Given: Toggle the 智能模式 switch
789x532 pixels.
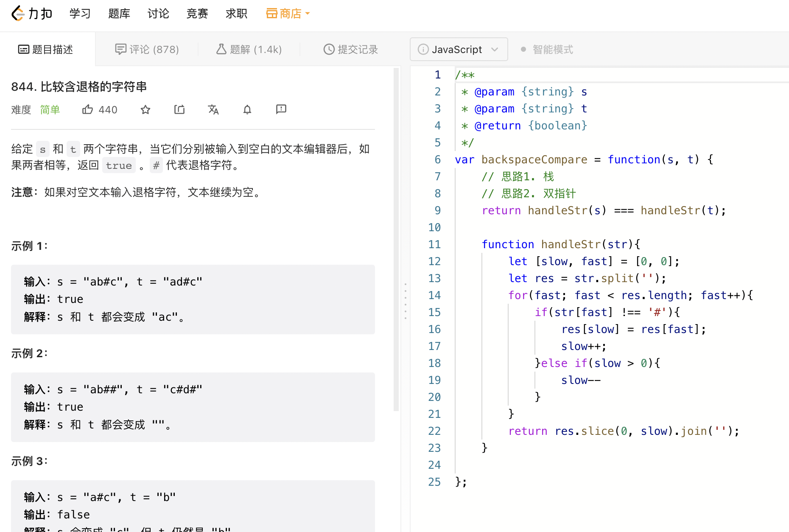Looking at the screenshot, I should coord(547,50).
